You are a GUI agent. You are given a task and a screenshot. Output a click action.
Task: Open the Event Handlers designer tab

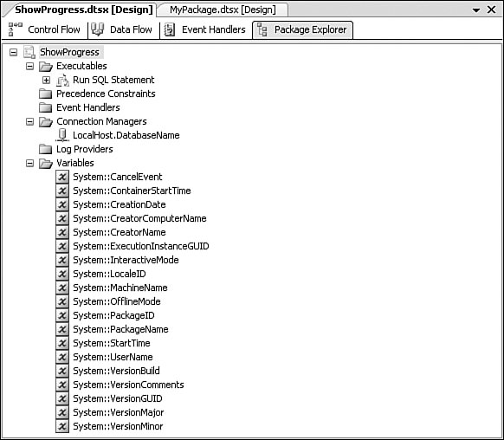point(205,29)
